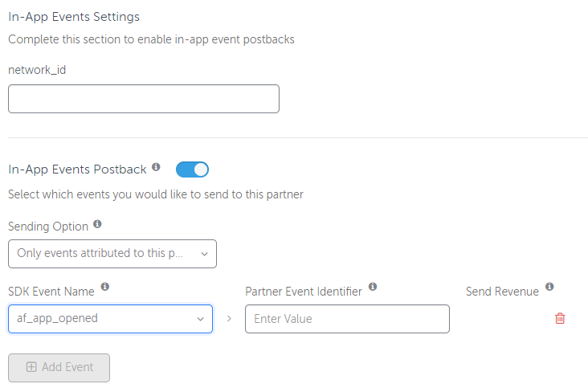
Task: Open the Sending Option dropdown
Action: pyautogui.click(x=112, y=254)
